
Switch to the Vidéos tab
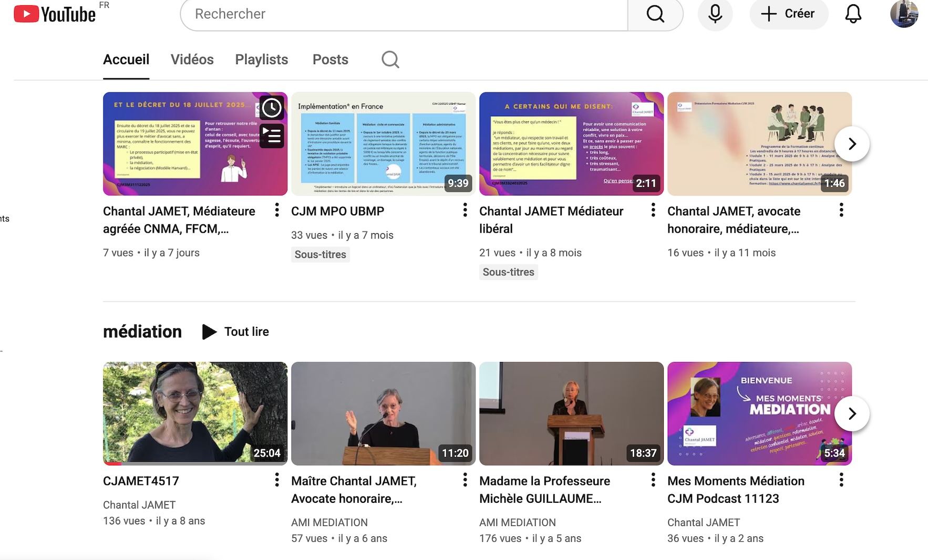tap(192, 60)
